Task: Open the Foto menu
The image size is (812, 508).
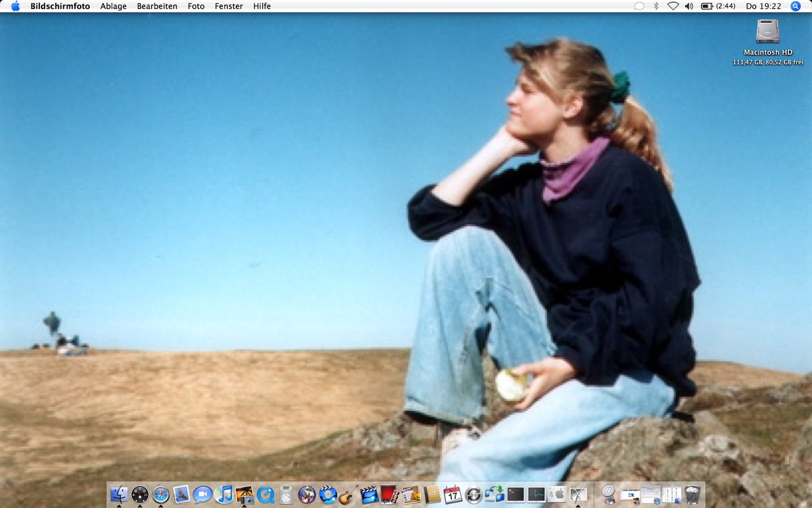Action: (196, 6)
